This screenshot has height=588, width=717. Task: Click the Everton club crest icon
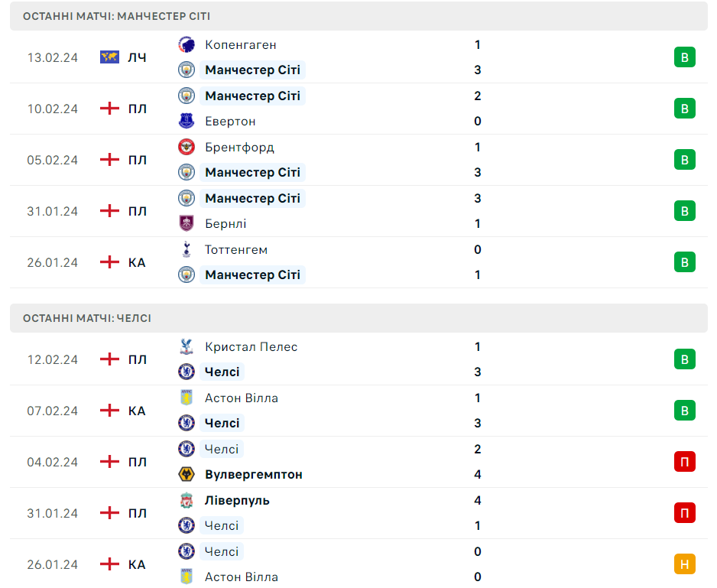tap(187, 121)
